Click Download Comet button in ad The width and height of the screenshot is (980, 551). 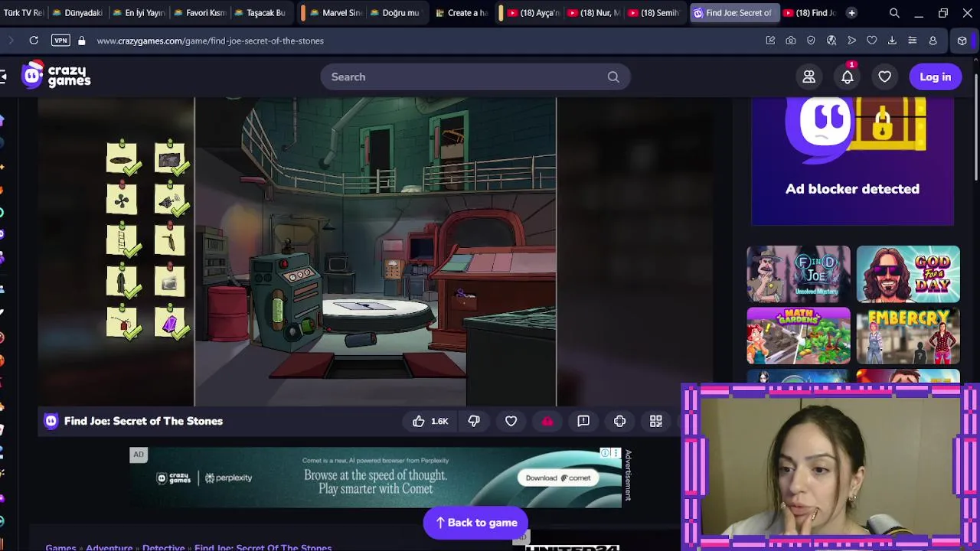558,478
